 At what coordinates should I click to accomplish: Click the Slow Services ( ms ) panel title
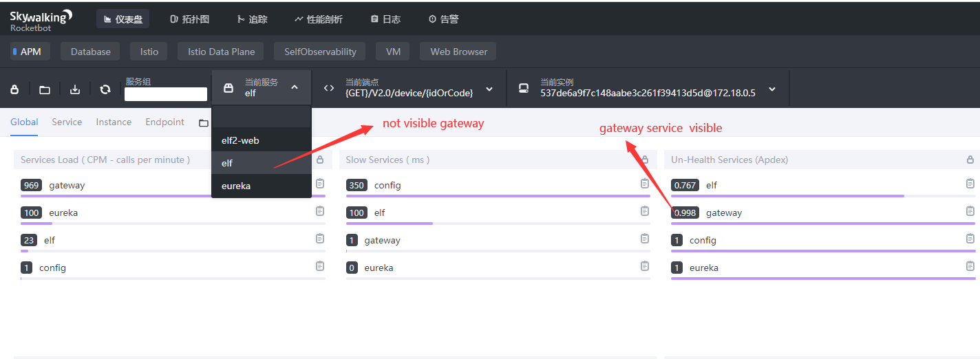(387, 160)
